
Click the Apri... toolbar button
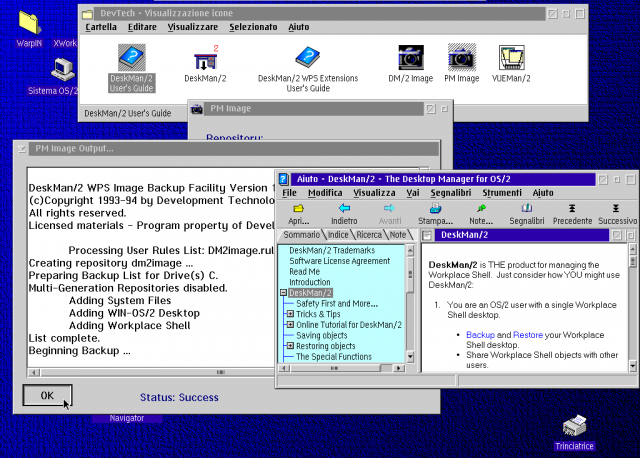coord(298,214)
